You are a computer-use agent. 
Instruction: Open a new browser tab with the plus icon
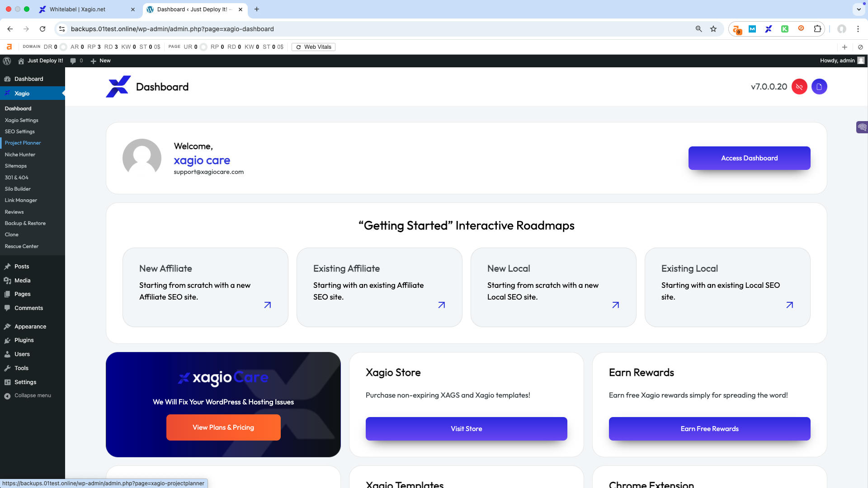click(257, 9)
